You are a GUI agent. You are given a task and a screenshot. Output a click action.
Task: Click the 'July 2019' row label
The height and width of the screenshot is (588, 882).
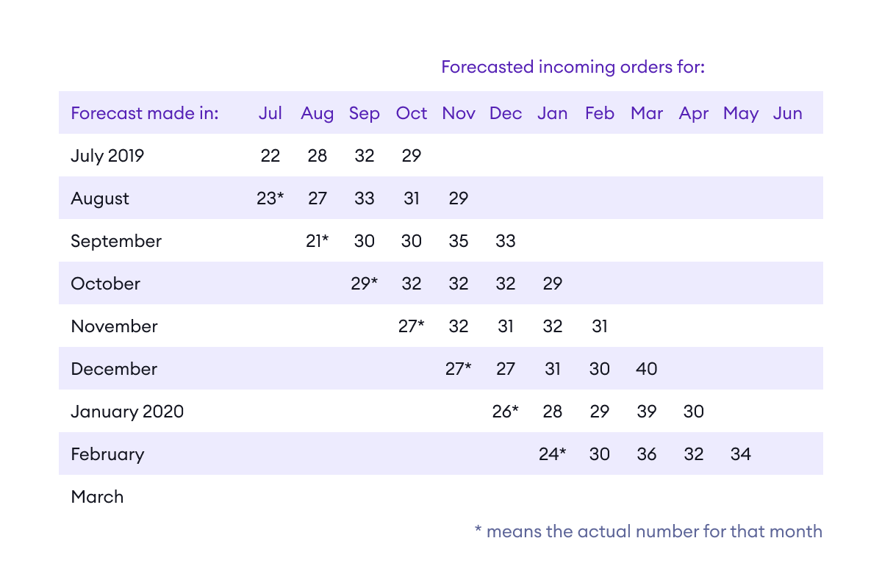107,156
